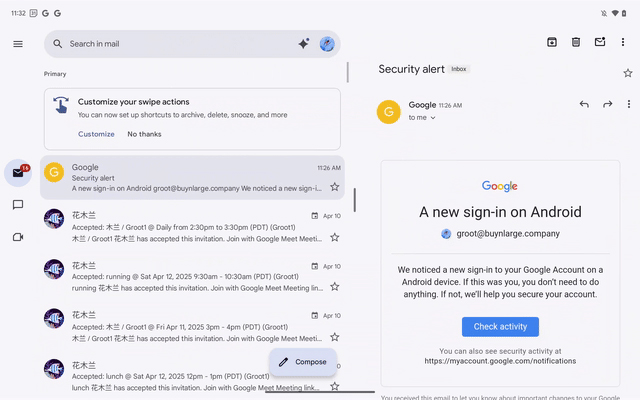Open the Chat tab in sidebar

pyautogui.click(x=18, y=205)
